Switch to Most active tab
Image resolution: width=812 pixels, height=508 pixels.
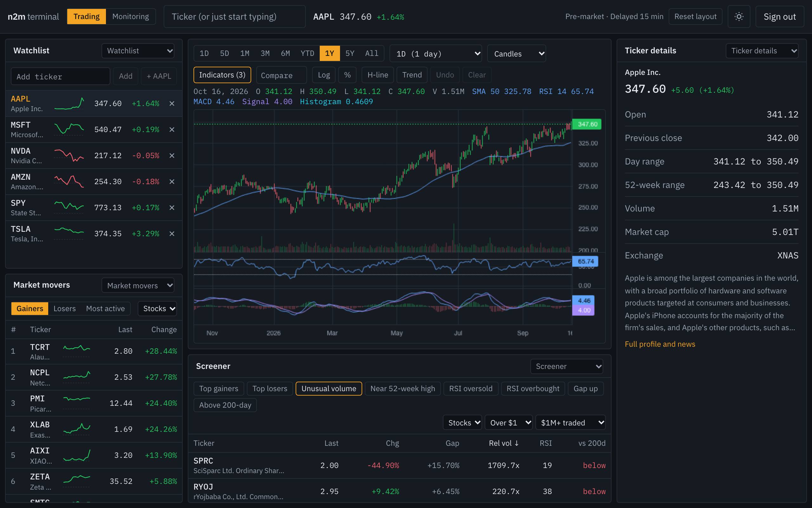pos(105,308)
